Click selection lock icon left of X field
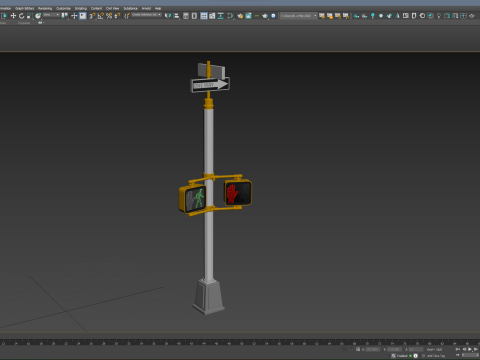Viewport: 480px width, 360px height. point(358,349)
